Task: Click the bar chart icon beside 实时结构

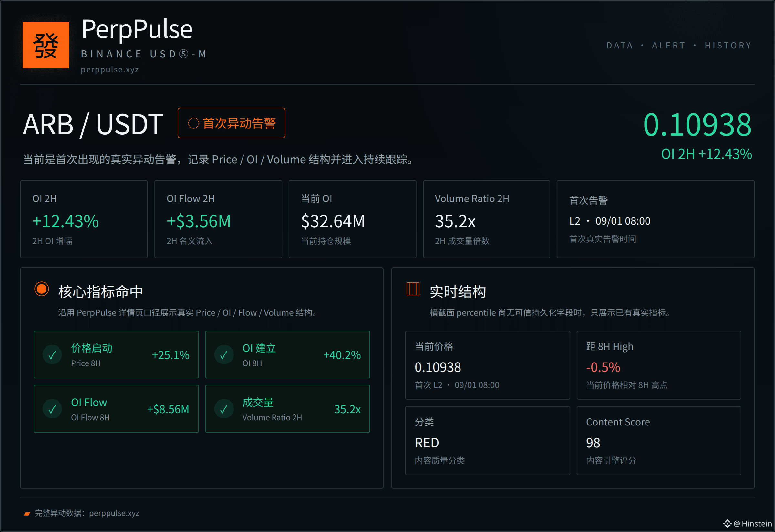Action: (413, 289)
